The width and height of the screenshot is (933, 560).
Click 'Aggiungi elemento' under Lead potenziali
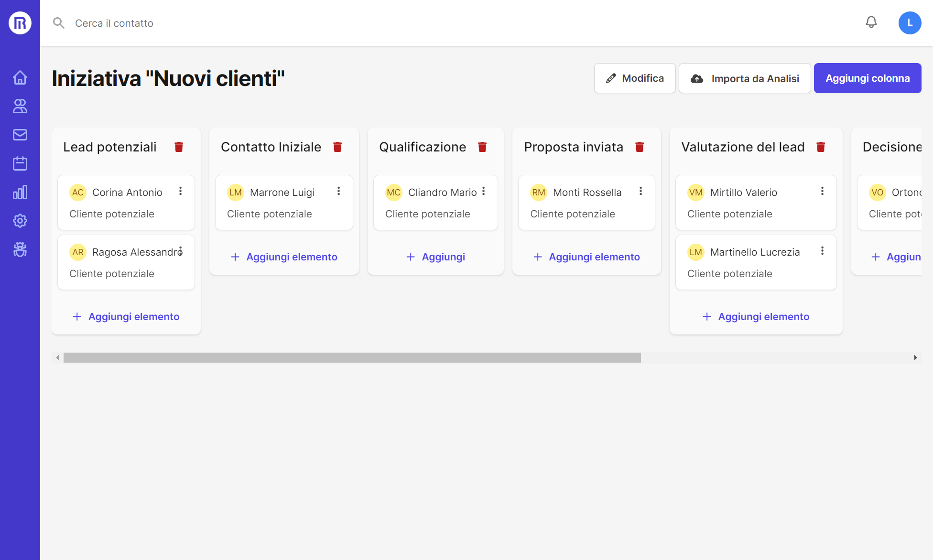[x=125, y=316]
